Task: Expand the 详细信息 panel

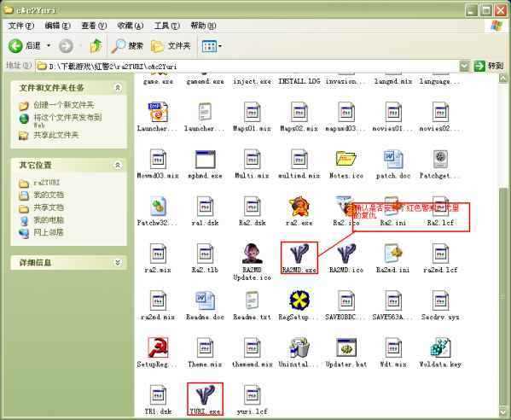Action: pos(118,263)
